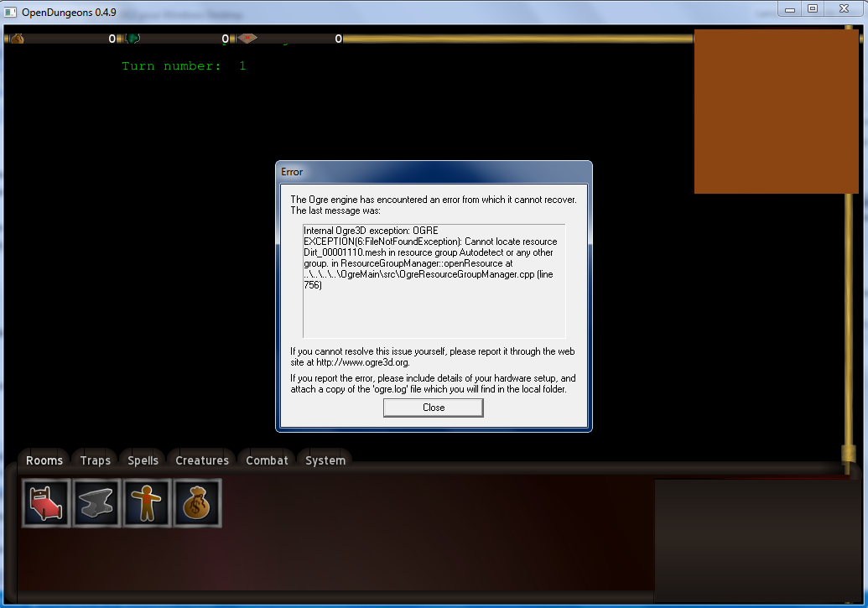Click inside the Ogre3D exception message box
Viewport: 868px width, 608px height.
click(x=434, y=280)
